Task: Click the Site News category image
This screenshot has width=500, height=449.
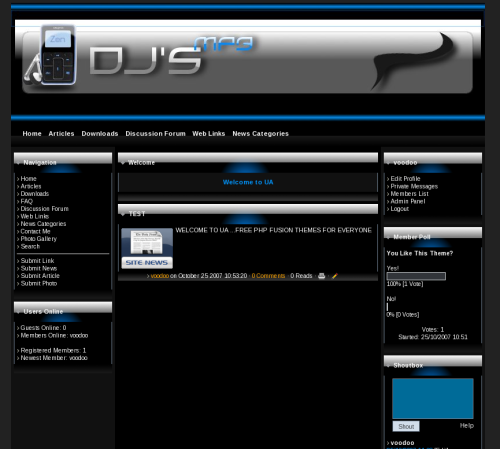Action: 147,248
